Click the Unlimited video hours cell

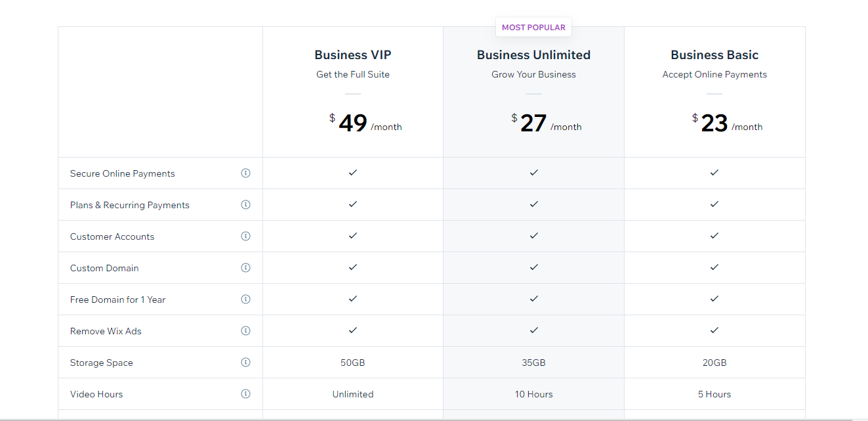(353, 394)
